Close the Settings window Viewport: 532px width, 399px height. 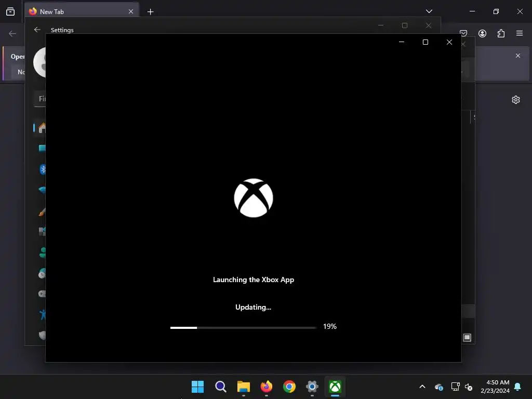click(x=429, y=25)
